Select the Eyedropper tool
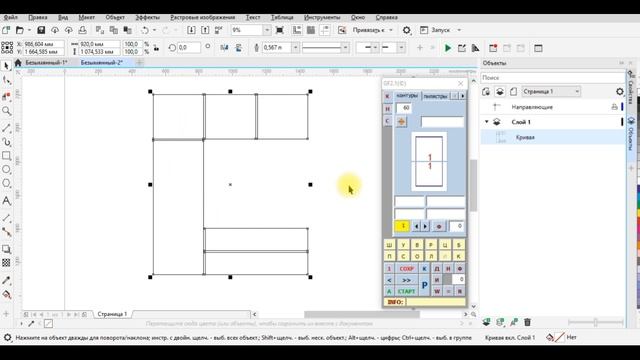 click(x=6, y=280)
